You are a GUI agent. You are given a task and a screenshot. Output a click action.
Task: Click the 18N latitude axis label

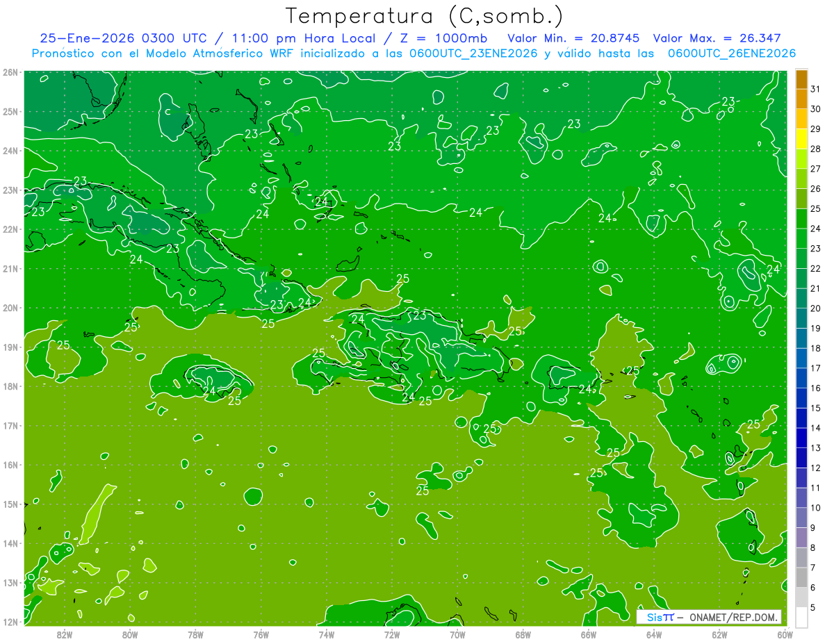(10, 386)
